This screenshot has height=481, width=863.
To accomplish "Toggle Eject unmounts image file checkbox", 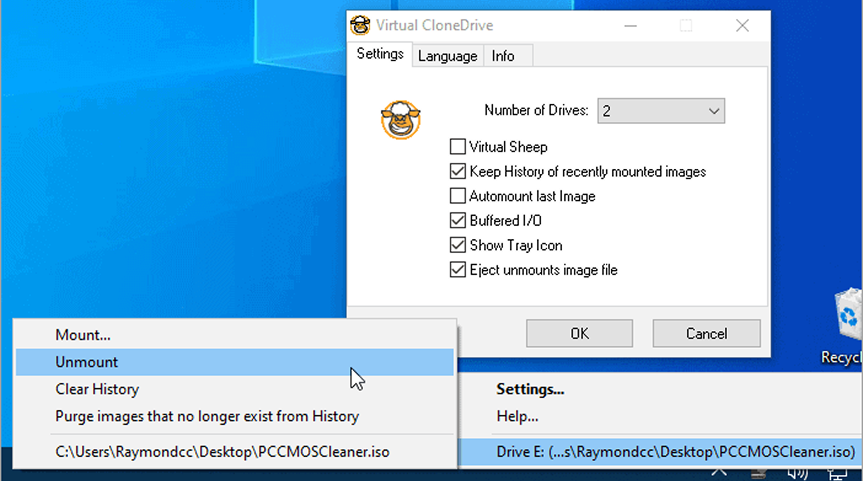I will [x=457, y=270].
